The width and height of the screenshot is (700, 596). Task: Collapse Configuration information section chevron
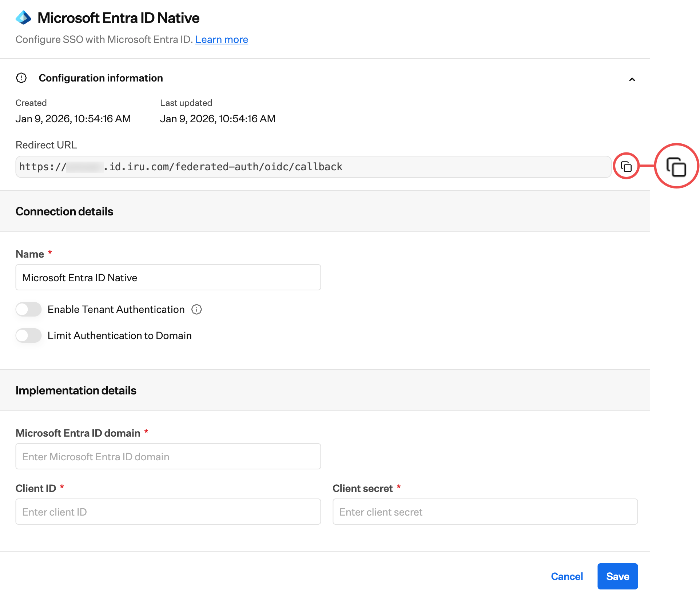click(x=632, y=79)
